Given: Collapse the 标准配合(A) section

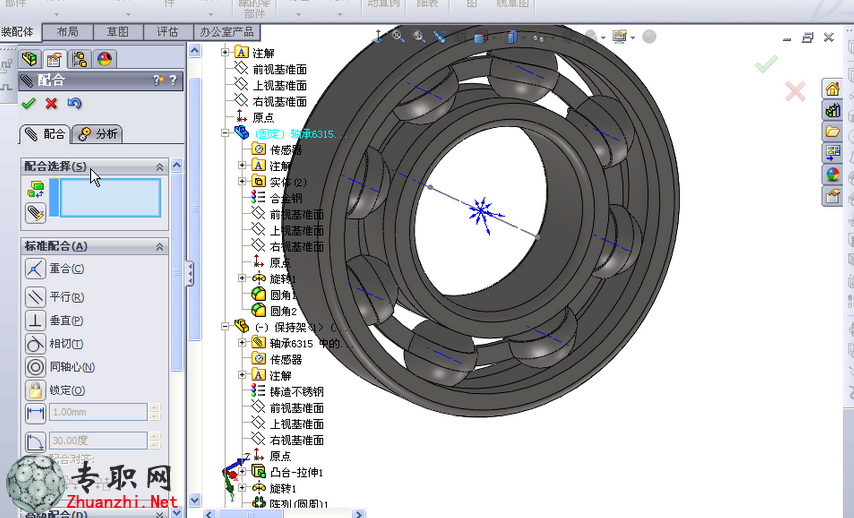Looking at the screenshot, I should pyautogui.click(x=160, y=247).
